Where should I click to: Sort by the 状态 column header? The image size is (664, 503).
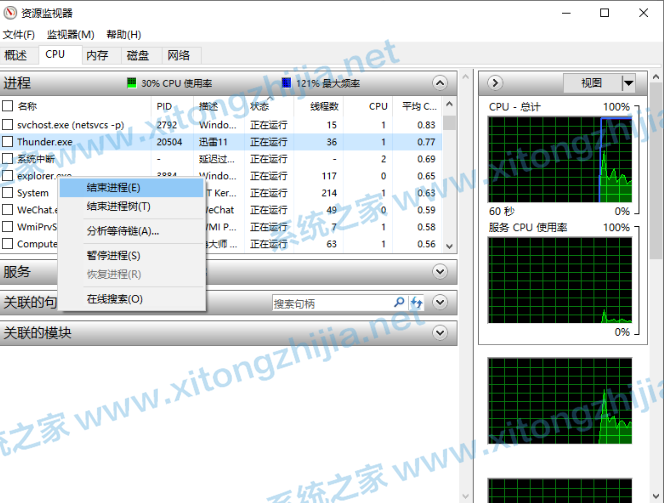tap(268, 106)
